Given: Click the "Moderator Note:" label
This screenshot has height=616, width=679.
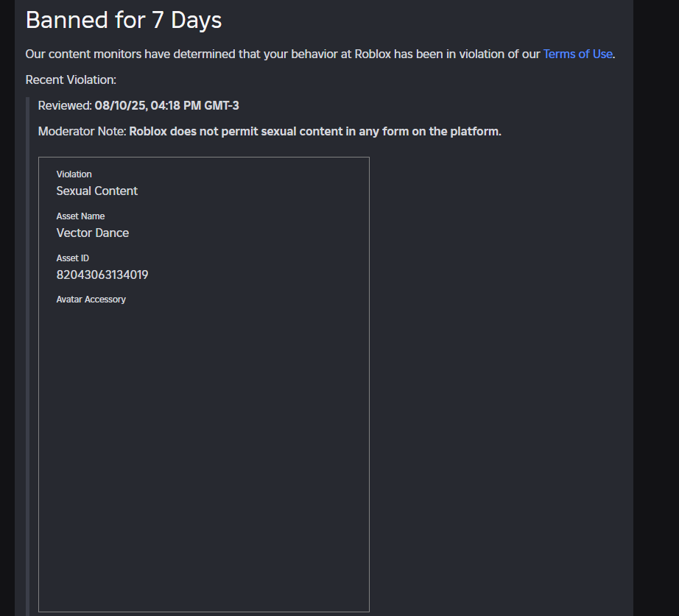Looking at the screenshot, I should pos(82,132).
